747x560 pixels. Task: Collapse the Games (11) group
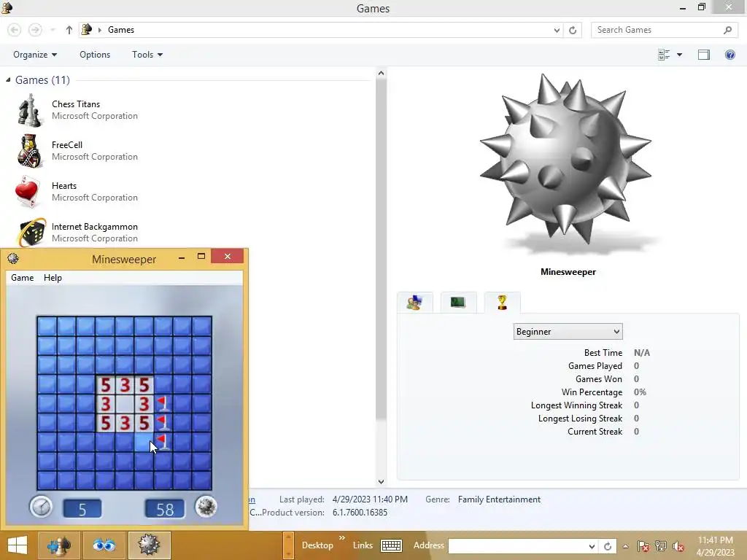[x=8, y=80]
